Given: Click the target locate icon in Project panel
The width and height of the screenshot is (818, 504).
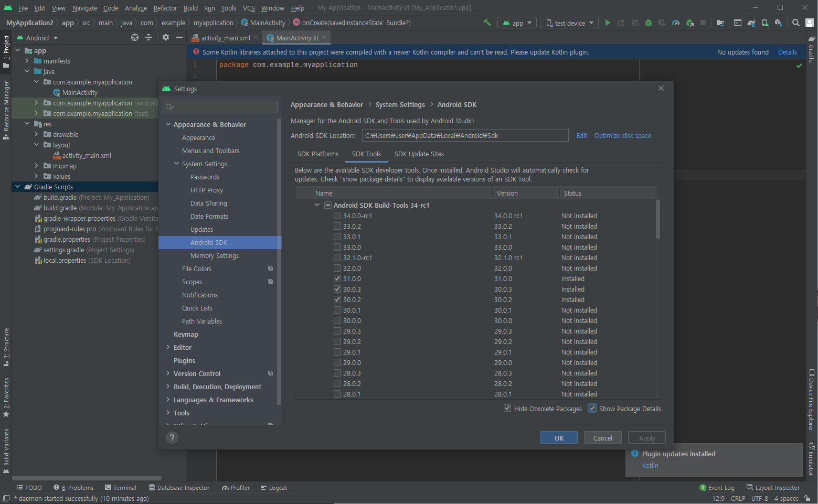Looking at the screenshot, I should point(135,37).
